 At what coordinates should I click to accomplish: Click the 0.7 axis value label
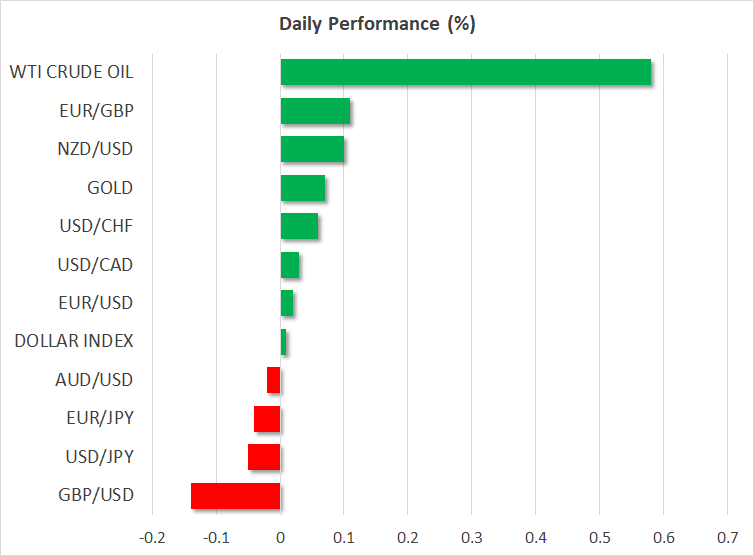(x=727, y=534)
